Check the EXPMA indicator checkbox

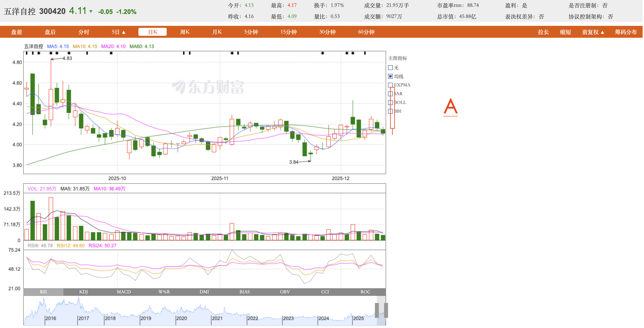[x=390, y=85]
